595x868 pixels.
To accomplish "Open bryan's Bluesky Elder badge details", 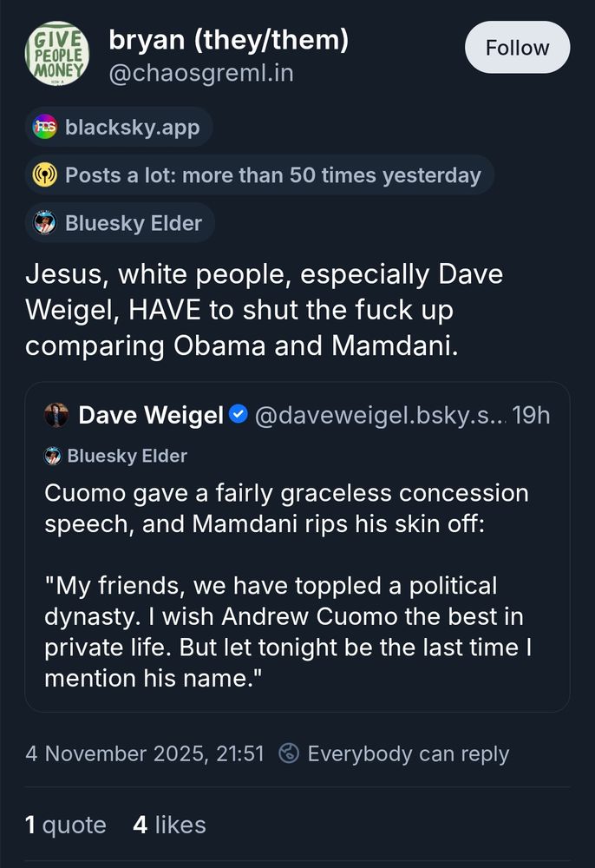I will [120, 222].
